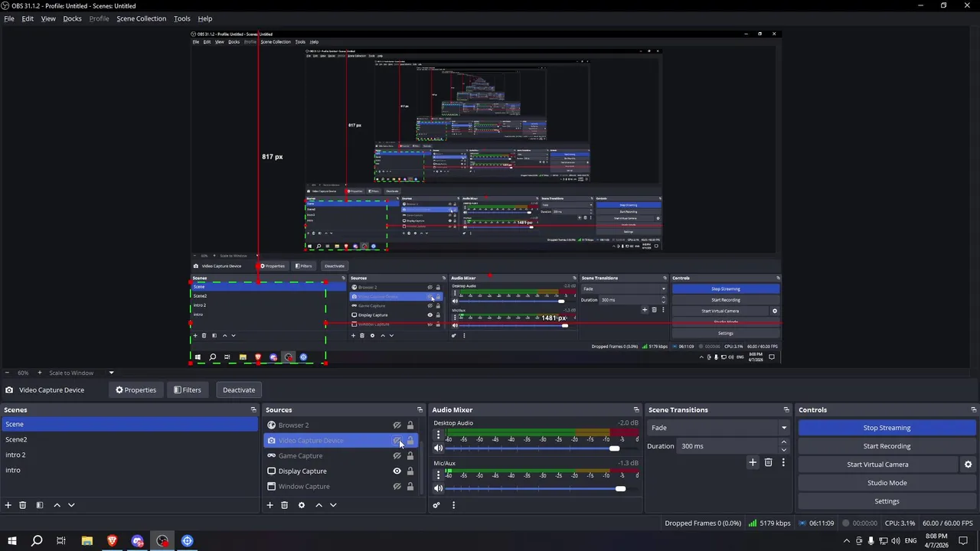
Task: Open source Filters button
Action: pyautogui.click(x=188, y=390)
